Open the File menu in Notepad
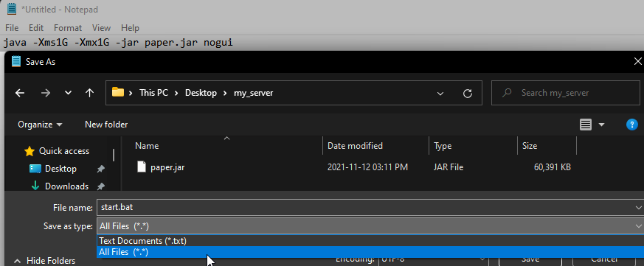Screen dimensions: 644x266 pyautogui.click(x=12, y=28)
